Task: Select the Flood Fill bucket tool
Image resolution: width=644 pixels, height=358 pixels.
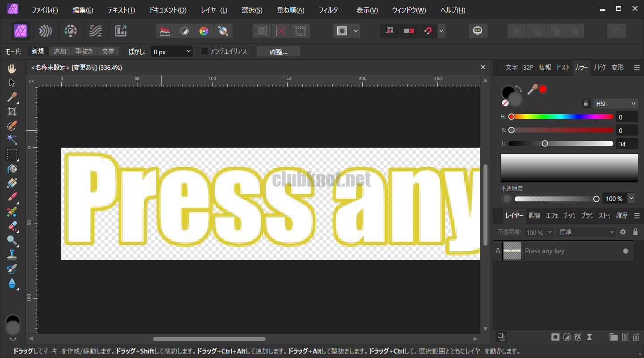Action: click(x=12, y=169)
